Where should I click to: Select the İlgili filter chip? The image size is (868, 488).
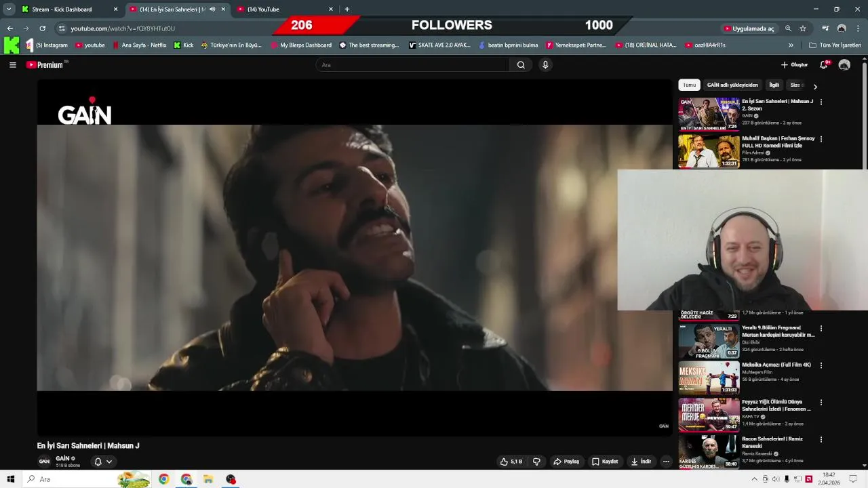pos(774,85)
